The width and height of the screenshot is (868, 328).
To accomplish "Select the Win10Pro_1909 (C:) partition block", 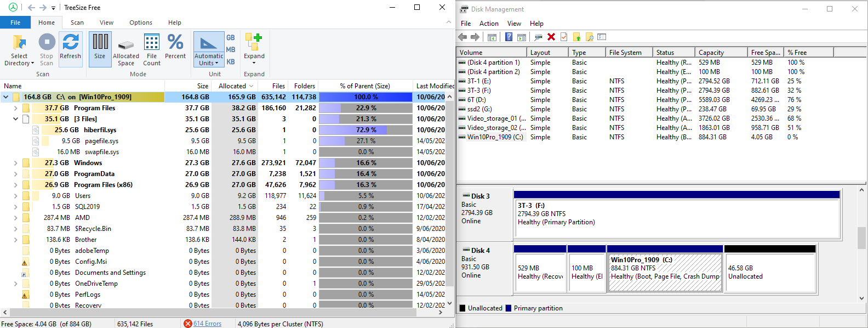I will tap(665, 268).
